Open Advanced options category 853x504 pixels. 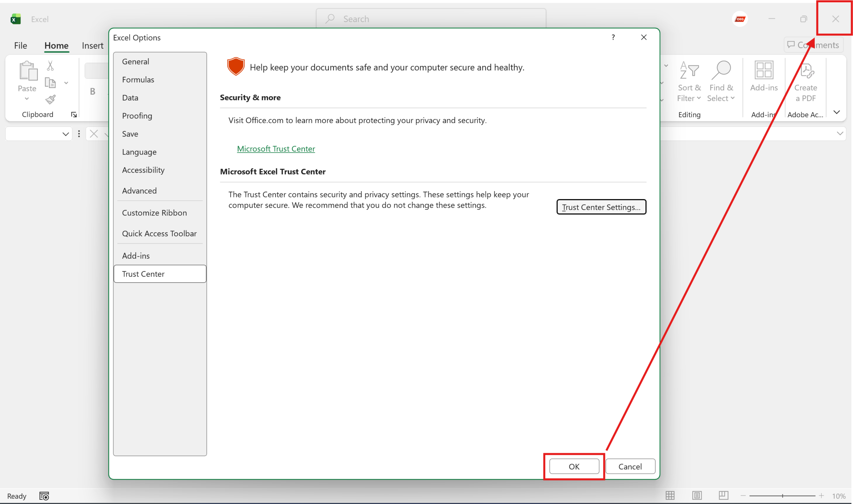pyautogui.click(x=160, y=191)
